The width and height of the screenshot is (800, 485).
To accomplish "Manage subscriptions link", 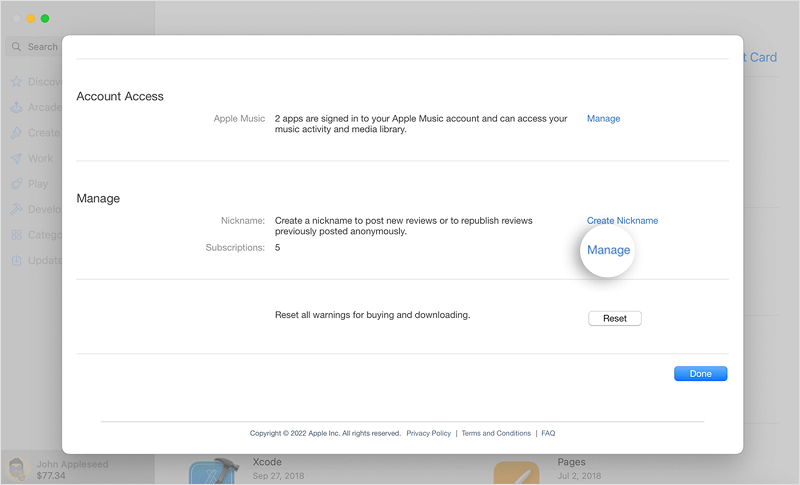I will (608, 250).
